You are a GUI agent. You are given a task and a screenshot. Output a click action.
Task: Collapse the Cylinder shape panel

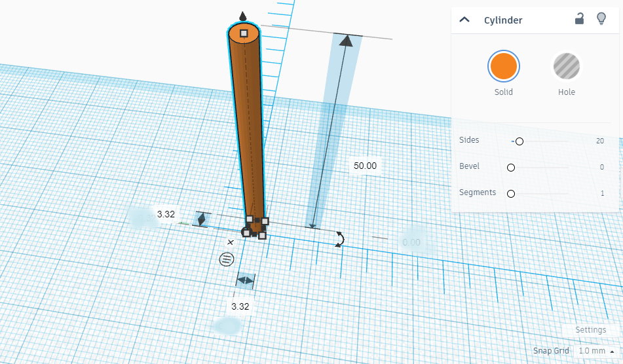pyautogui.click(x=464, y=20)
